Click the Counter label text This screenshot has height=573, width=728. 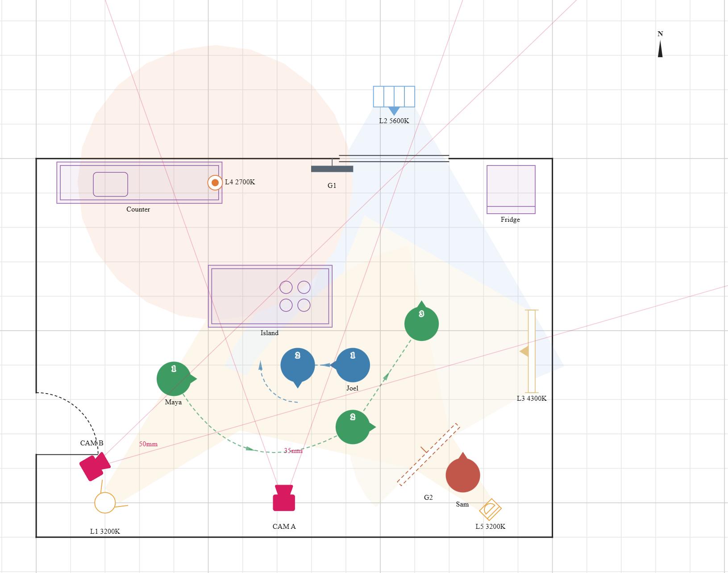click(x=138, y=209)
